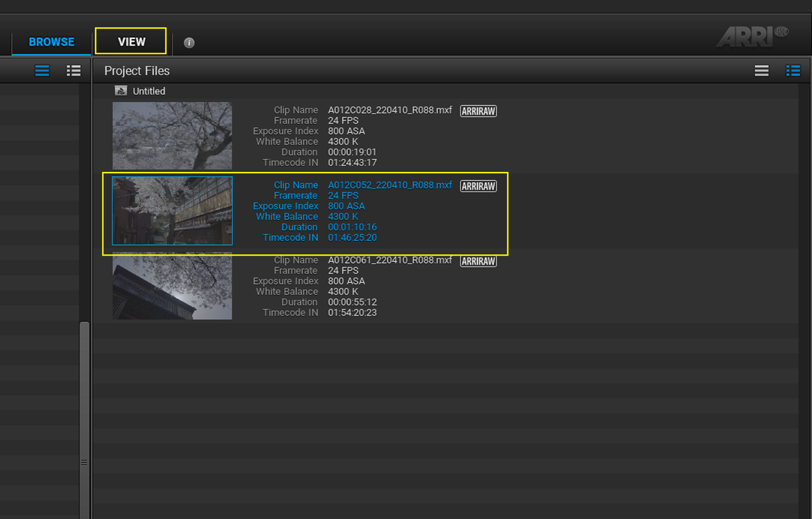Viewport: 812px width, 519px height.
Task: Set Project Files to compact list view
Action: coord(761,71)
